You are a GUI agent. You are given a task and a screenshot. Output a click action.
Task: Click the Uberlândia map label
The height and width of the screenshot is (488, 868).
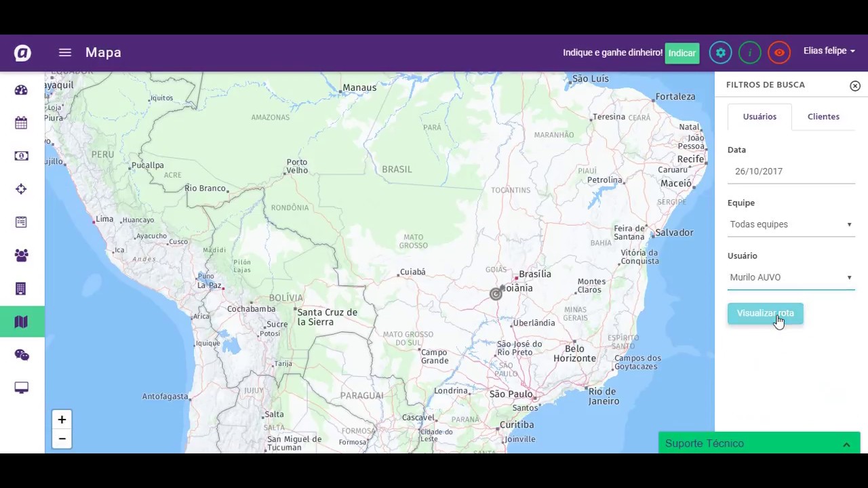534,323
